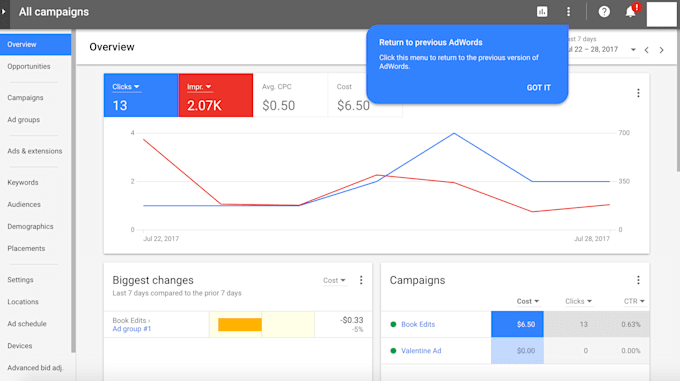
Task: Open Biggest changes card three-dot menu
Action: pyautogui.click(x=361, y=280)
